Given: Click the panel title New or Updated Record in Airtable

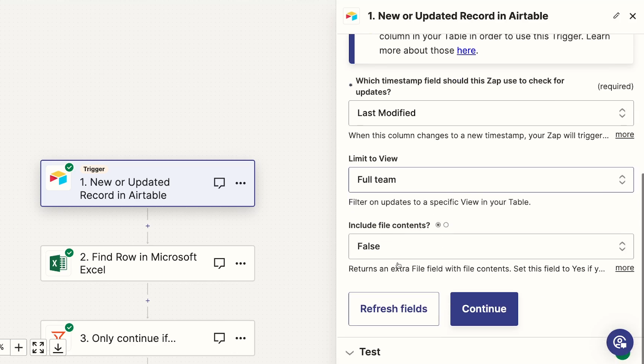Looking at the screenshot, I should pos(458,16).
